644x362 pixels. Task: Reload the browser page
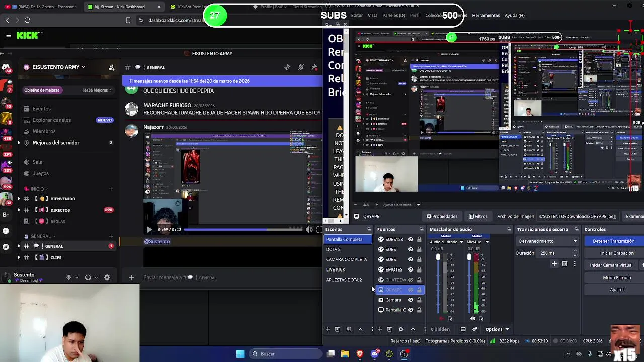click(27, 20)
